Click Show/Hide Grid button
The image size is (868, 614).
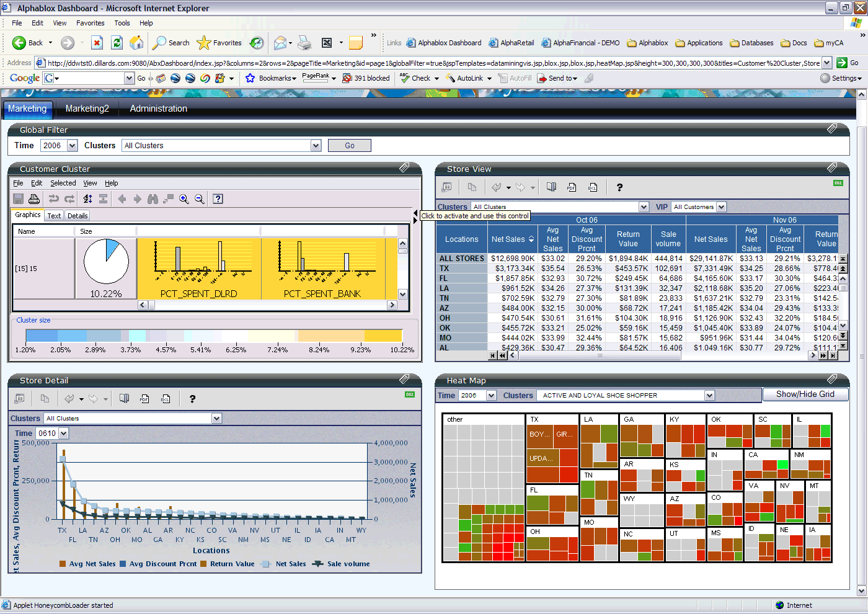pos(805,394)
